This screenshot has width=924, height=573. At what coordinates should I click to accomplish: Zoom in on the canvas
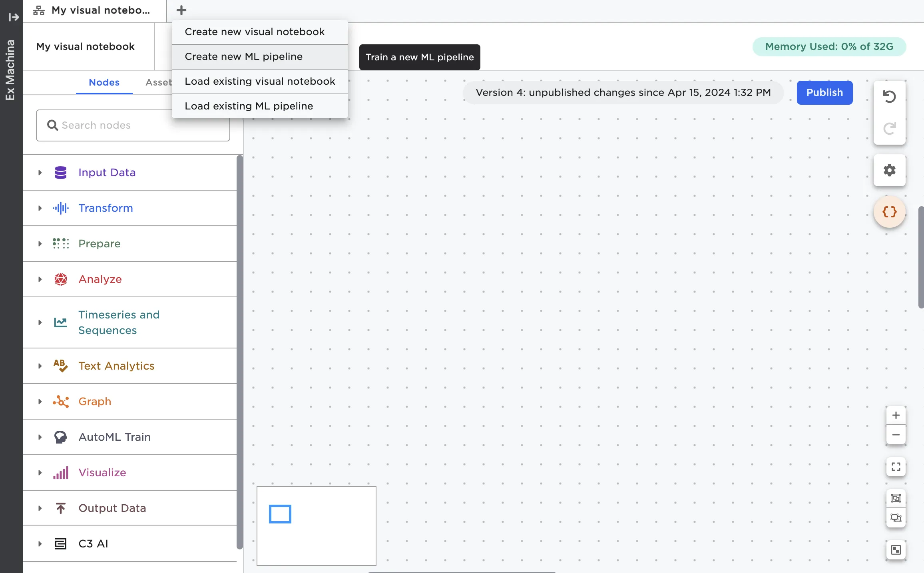pyautogui.click(x=896, y=416)
